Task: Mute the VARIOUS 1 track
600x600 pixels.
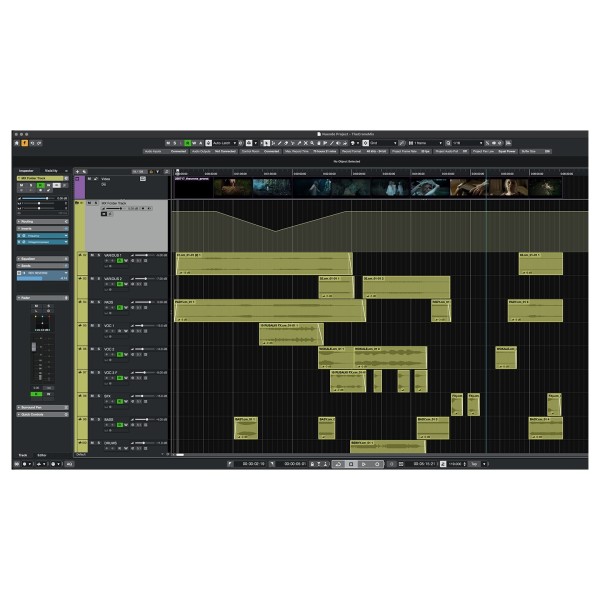Action: click(x=92, y=255)
